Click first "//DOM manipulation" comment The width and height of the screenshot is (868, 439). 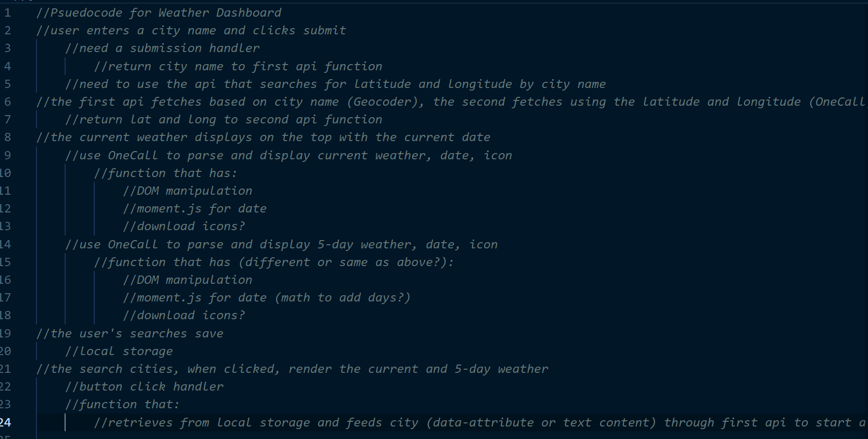tap(188, 191)
